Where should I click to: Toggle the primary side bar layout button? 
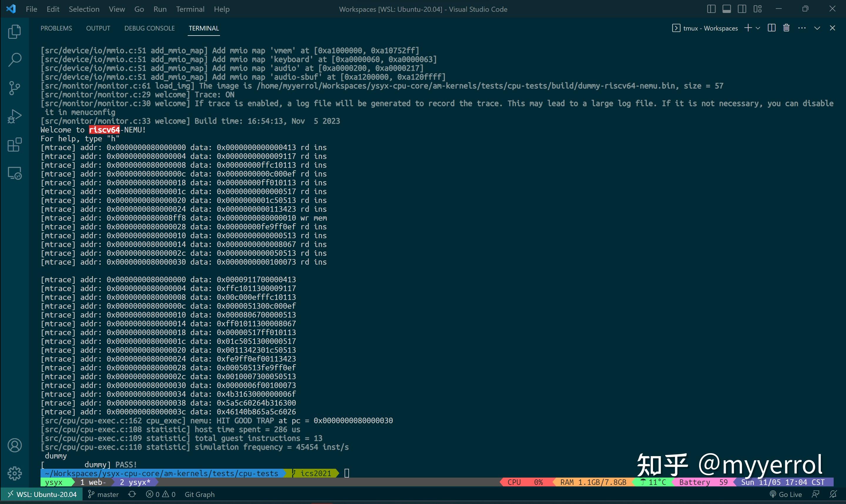coord(711,9)
